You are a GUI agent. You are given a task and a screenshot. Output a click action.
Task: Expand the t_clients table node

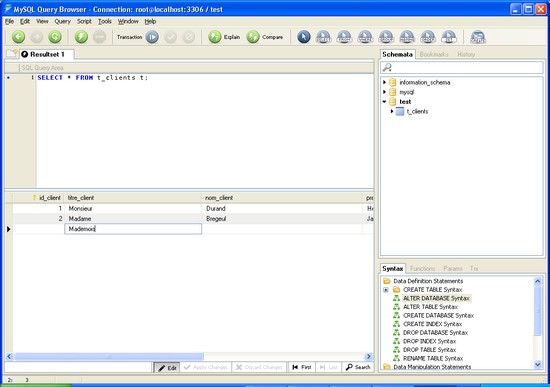click(x=392, y=111)
